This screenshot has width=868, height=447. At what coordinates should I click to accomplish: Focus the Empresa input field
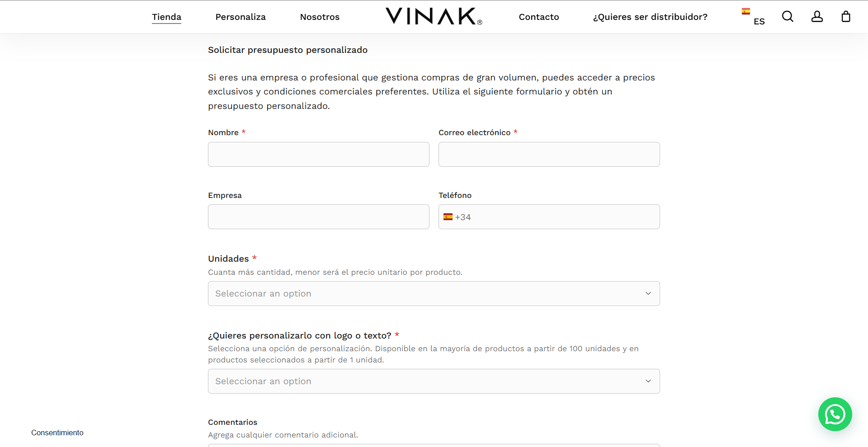(319, 217)
